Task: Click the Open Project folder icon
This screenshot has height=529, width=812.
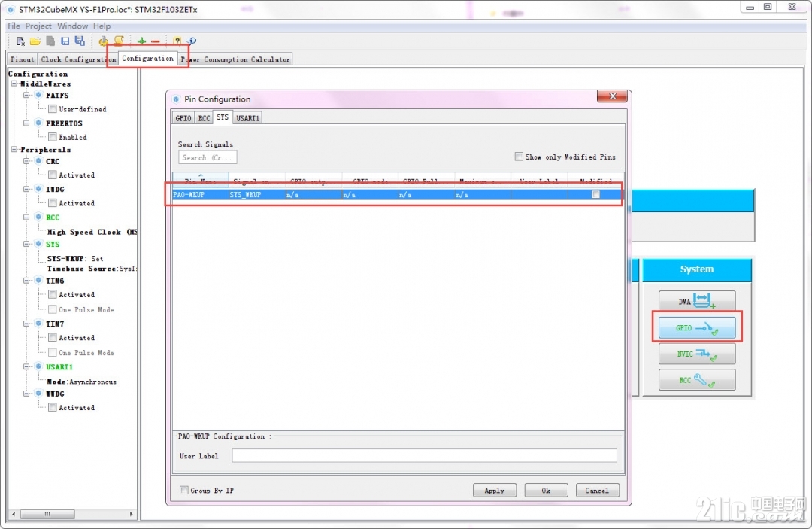Action: [35, 41]
